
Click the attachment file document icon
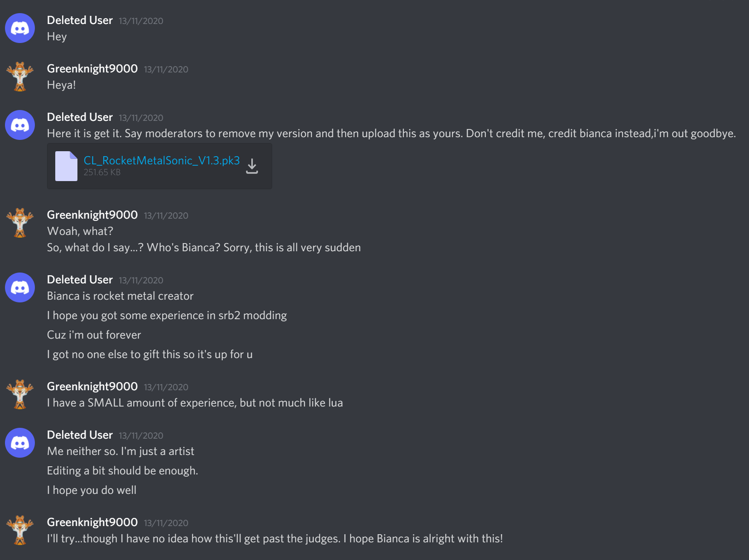pyautogui.click(x=66, y=166)
